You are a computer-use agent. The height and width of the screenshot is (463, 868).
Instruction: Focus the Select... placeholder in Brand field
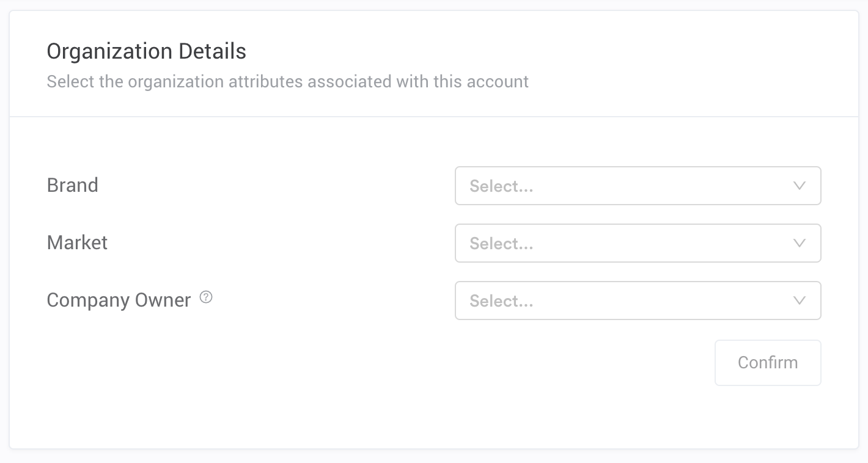pyautogui.click(x=501, y=186)
